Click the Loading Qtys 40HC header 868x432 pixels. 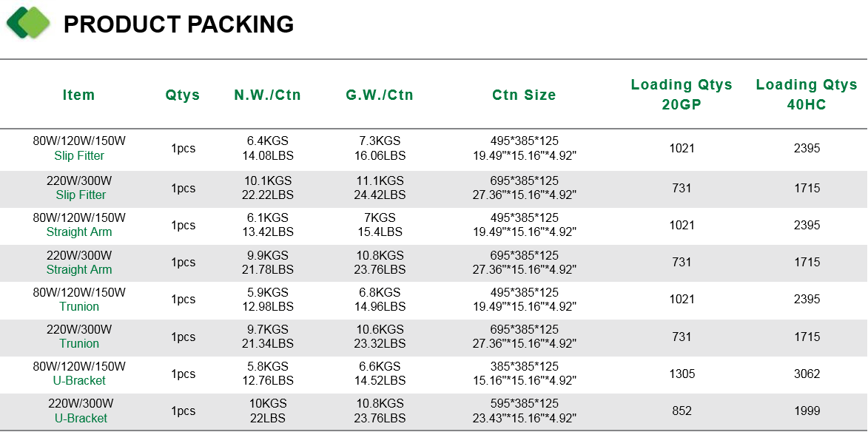tap(807, 95)
